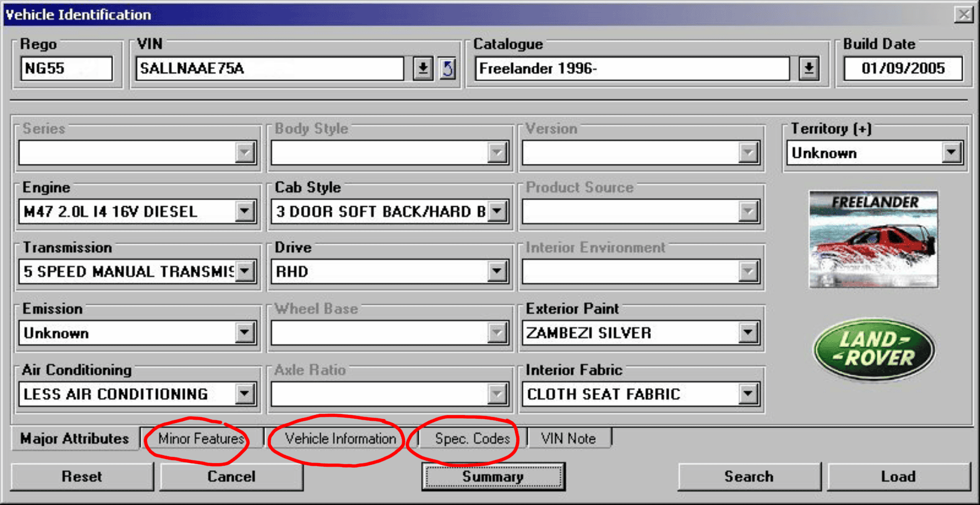Select the CLOTH SEAT FABRIC value
Viewport: 980px width, 505px height.
tap(603, 394)
